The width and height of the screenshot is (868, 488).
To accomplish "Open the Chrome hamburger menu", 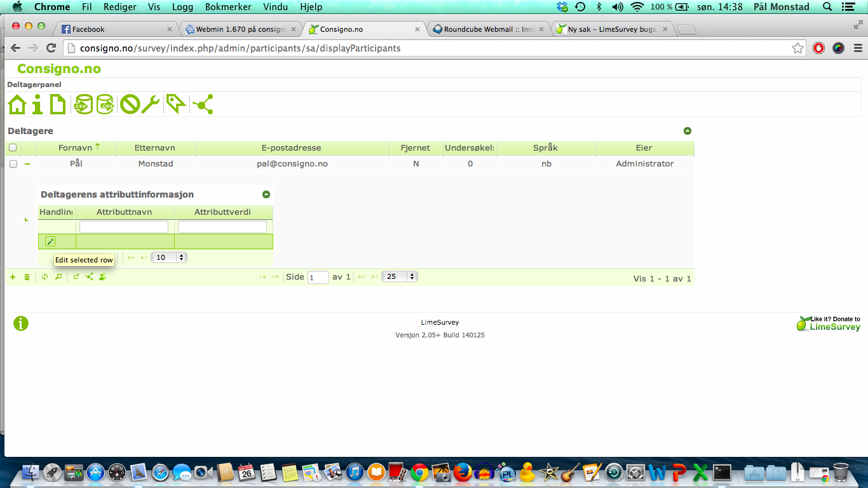I will click(x=858, y=48).
